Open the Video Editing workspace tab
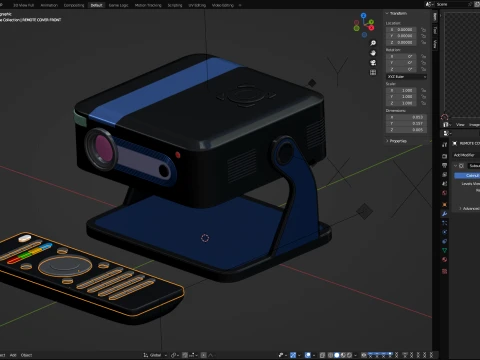The height and width of the screenshot is (360, 480). pyautogui.click(x=223, y=5)
